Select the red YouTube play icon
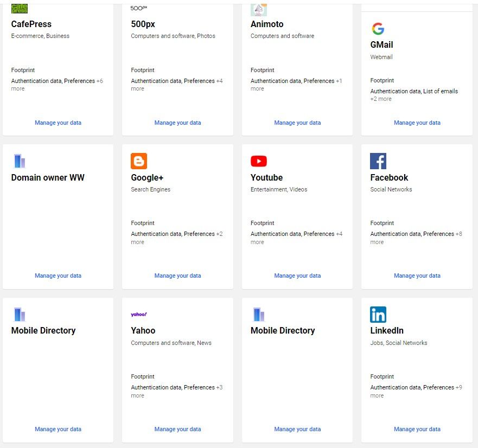This screenshot has width=478, height=448. (259, 161)
